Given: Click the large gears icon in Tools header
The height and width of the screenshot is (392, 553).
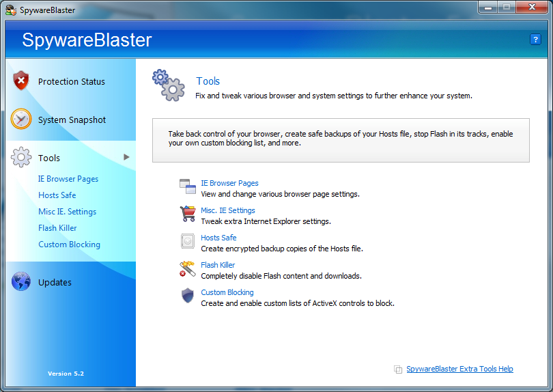Looking at the screenshot, I should pos(169,85).
